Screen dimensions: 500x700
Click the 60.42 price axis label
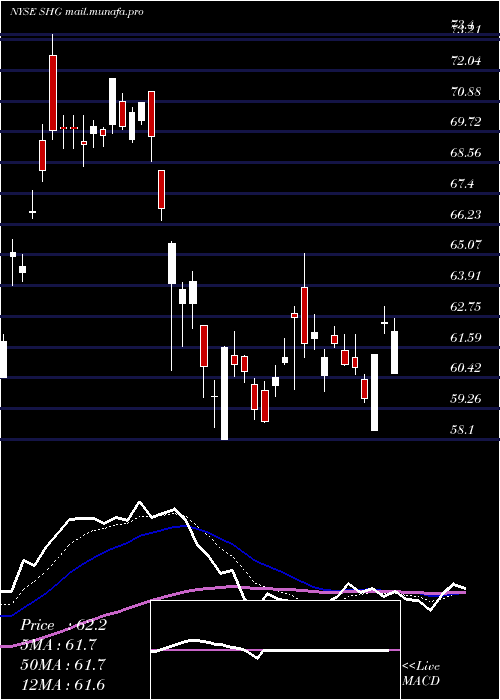[x=466, y=368]
